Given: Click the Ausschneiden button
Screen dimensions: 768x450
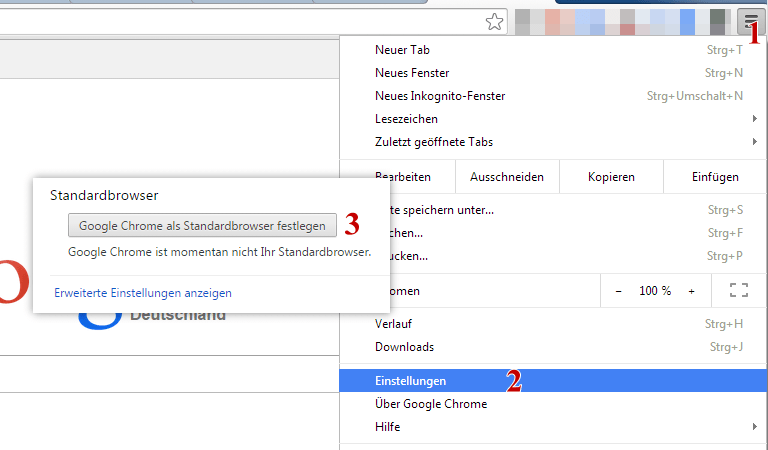Looking at the screenshot, I should tap(507, 177).
